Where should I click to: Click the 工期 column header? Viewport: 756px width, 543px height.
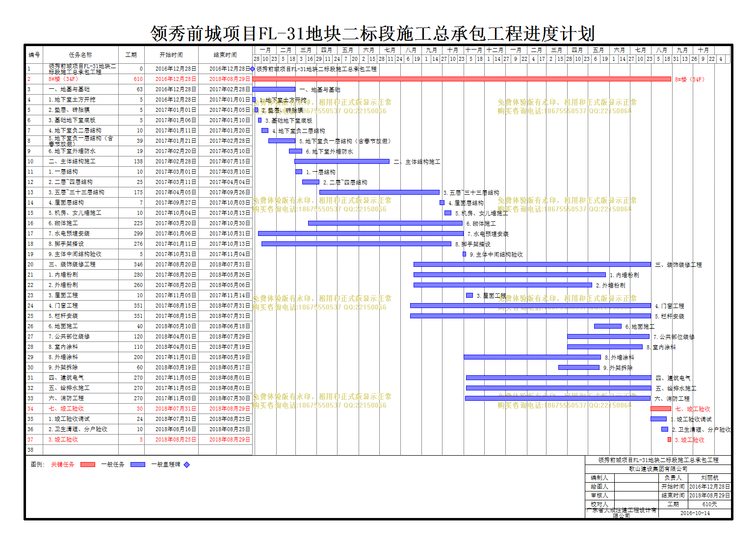coord(131,54)
